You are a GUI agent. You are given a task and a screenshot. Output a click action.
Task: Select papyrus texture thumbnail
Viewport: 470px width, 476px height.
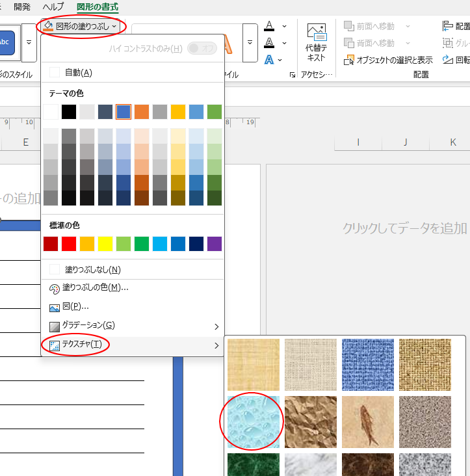254,365
